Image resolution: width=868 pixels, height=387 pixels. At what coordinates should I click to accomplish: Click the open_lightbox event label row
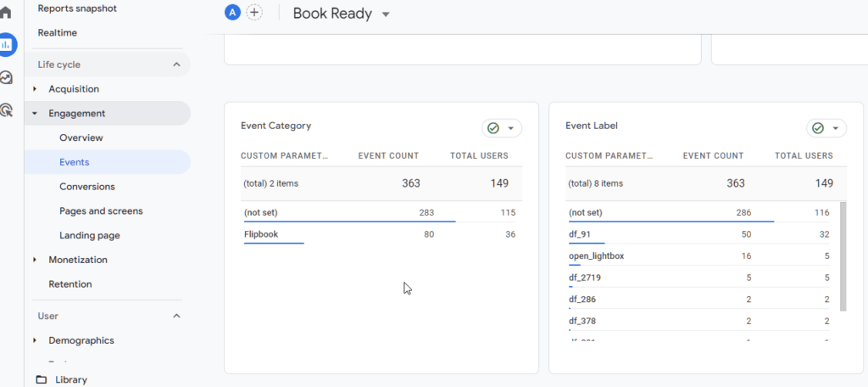point(597,255)
